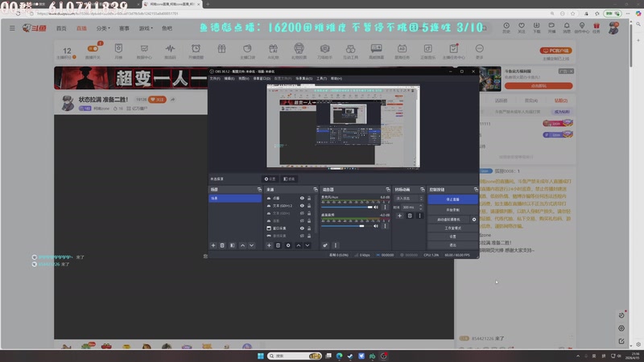Toggle lock on 文本 (GDI+) 2 source
644x362 pixels.
pyautogui.click(x=309, y=206)
